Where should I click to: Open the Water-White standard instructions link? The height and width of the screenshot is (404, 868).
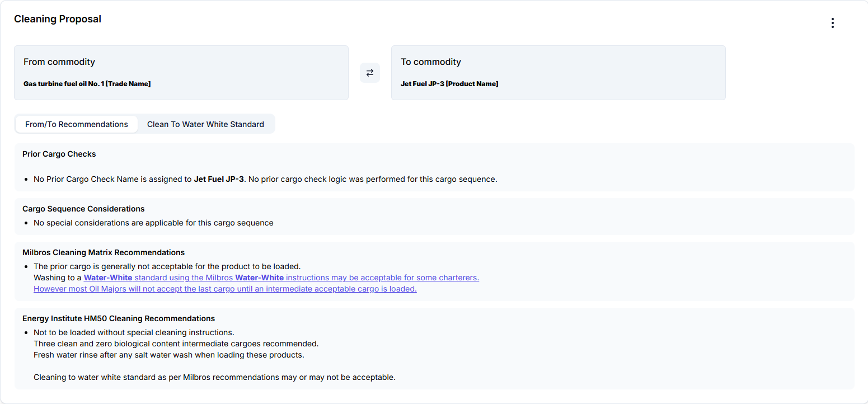point(281,278)
